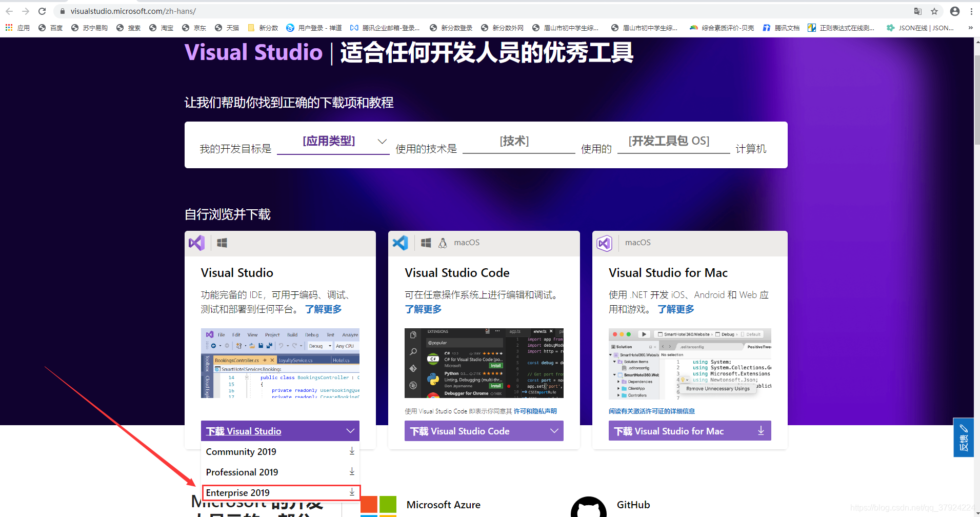Viewport: 980px width, 517px height.
Task: Open the JSON在线 bookmark
Action: coord(921,28)
